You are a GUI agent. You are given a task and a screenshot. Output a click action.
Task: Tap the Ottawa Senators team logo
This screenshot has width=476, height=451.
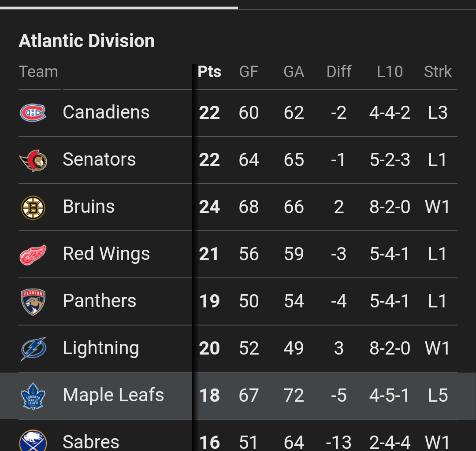33,160
